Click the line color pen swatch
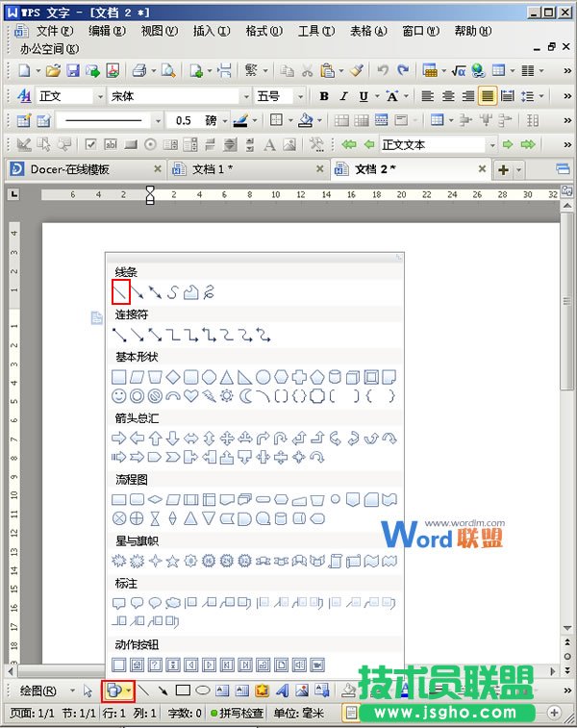 coord(238,120)
